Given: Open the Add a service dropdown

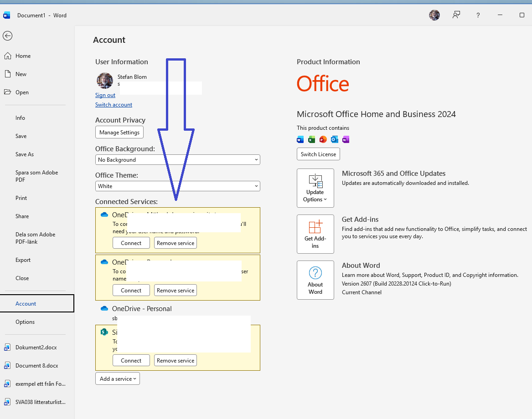Looking at the screenshot, I should (x=118, y=378).
